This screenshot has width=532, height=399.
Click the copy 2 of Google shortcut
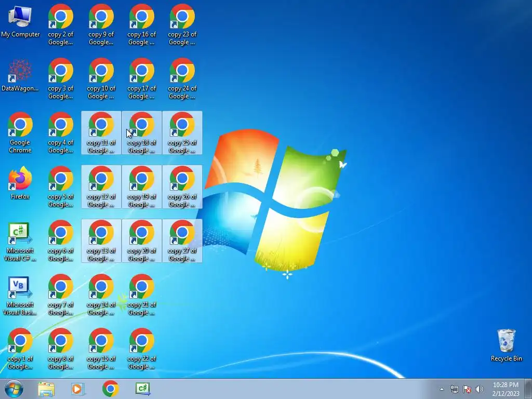60,25
